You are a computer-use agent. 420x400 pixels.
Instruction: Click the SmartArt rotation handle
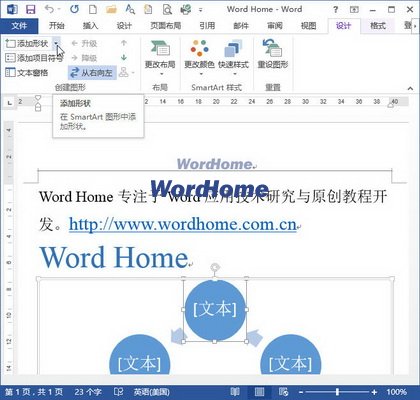coord(215,267)
